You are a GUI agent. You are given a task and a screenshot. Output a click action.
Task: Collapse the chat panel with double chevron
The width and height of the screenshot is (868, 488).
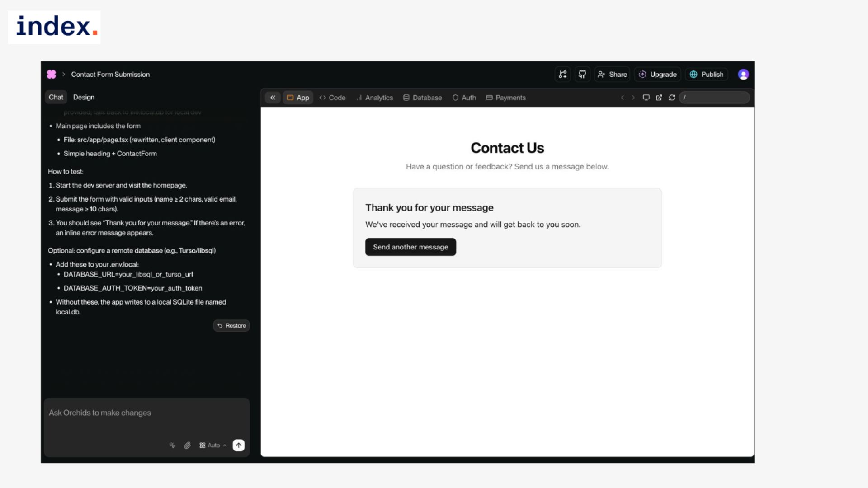[273, 98]
